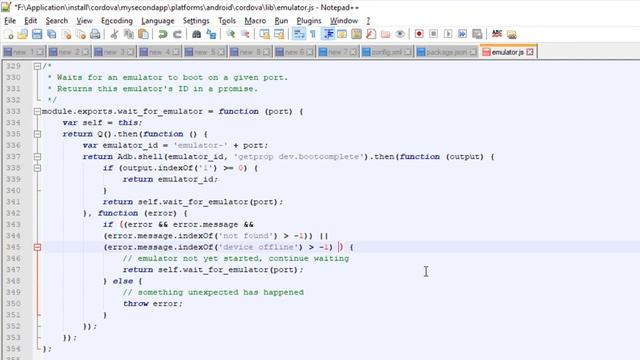Open the Settings menu
This screenshot has height=360, width=640.
click(x=196, y=21)
